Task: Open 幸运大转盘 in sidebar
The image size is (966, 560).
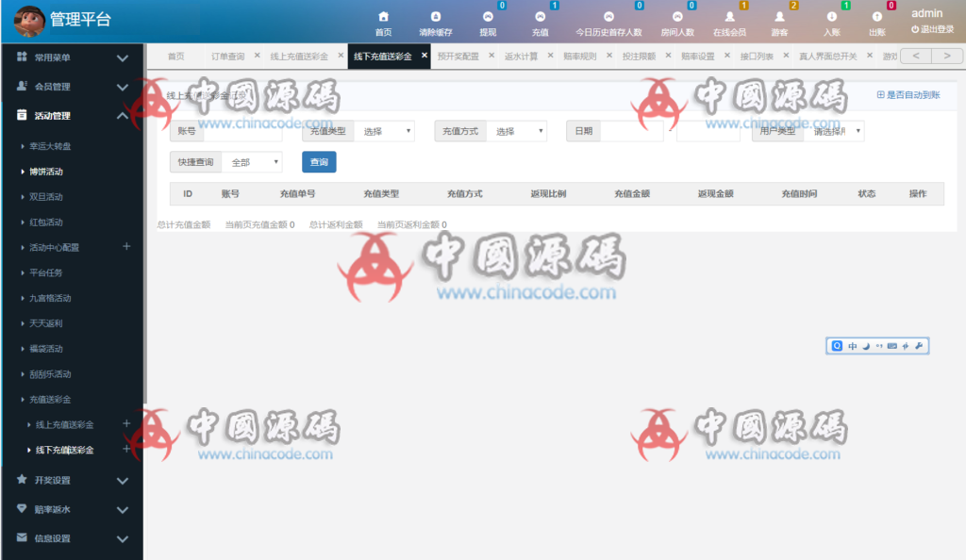Action: [x=50, y=146]
